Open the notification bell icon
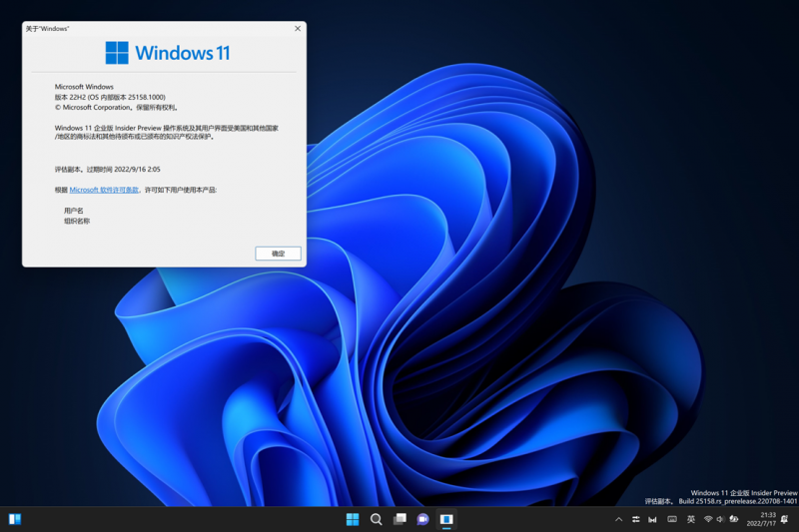Image resolution: width=799 pixels, height=532 pixels. 785,519
